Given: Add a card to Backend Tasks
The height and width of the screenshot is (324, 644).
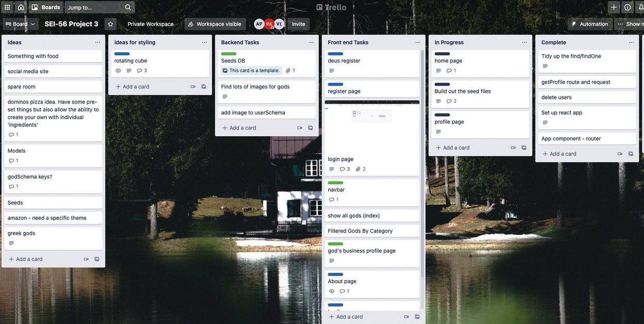Looking at the screenshot, I should tap(239, 128).
